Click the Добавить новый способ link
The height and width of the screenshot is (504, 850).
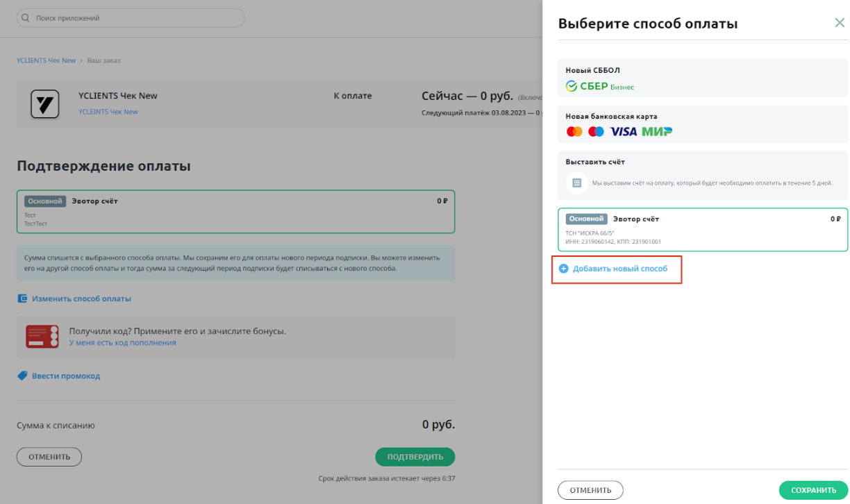[x=619, y=269]
